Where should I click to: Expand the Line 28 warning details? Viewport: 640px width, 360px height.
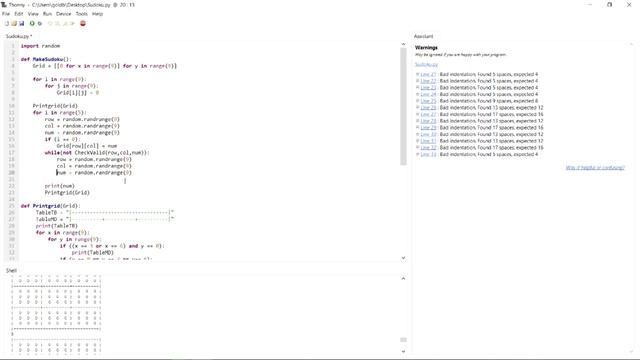pyautogui.click(x=418, y=121)
